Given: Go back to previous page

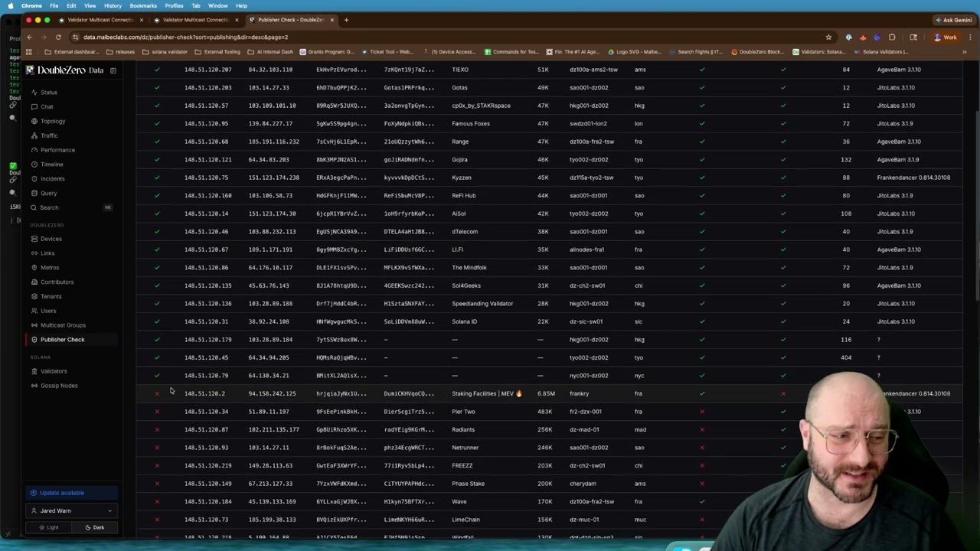Looking at the screenshot, I should [29, 37].
